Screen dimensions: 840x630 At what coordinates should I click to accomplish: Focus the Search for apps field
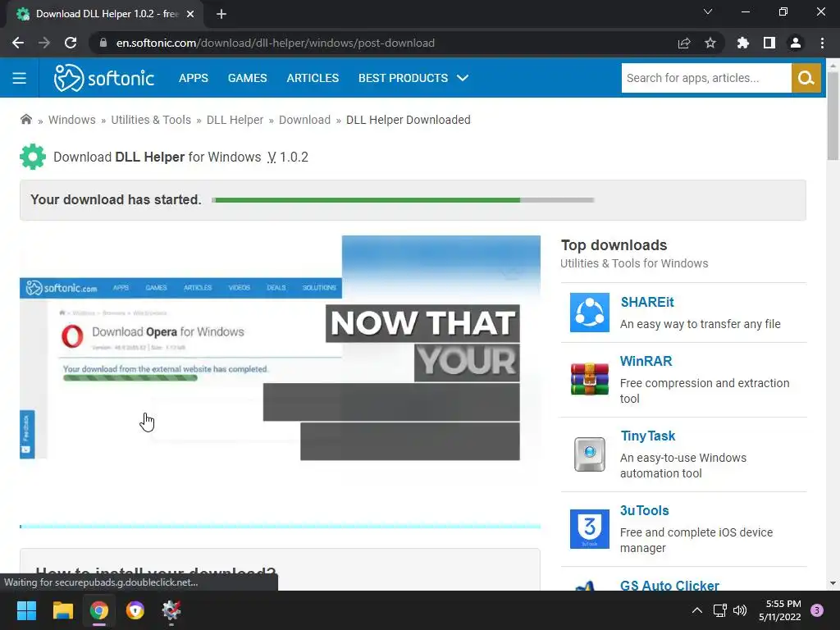[x=706, y=78]
